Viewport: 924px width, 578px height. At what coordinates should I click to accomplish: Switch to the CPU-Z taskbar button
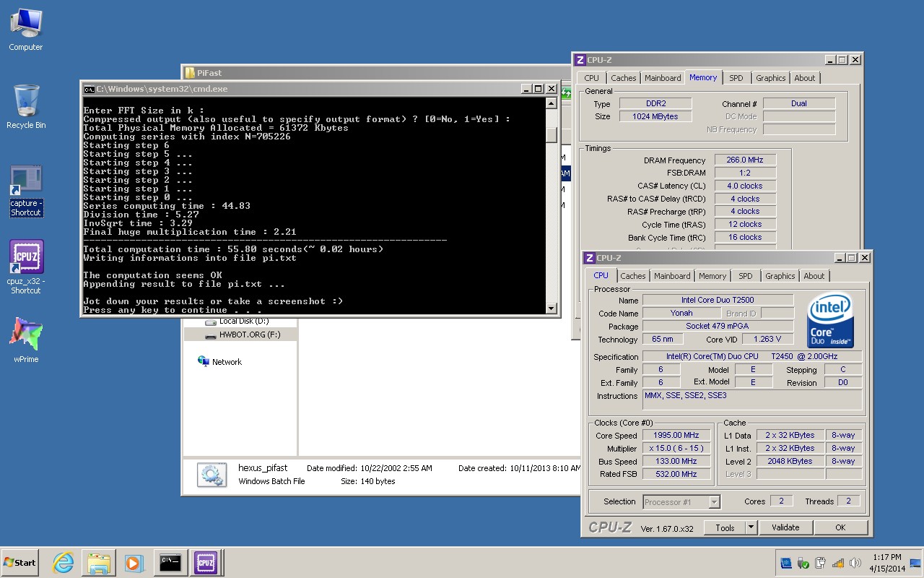point(205,562)
